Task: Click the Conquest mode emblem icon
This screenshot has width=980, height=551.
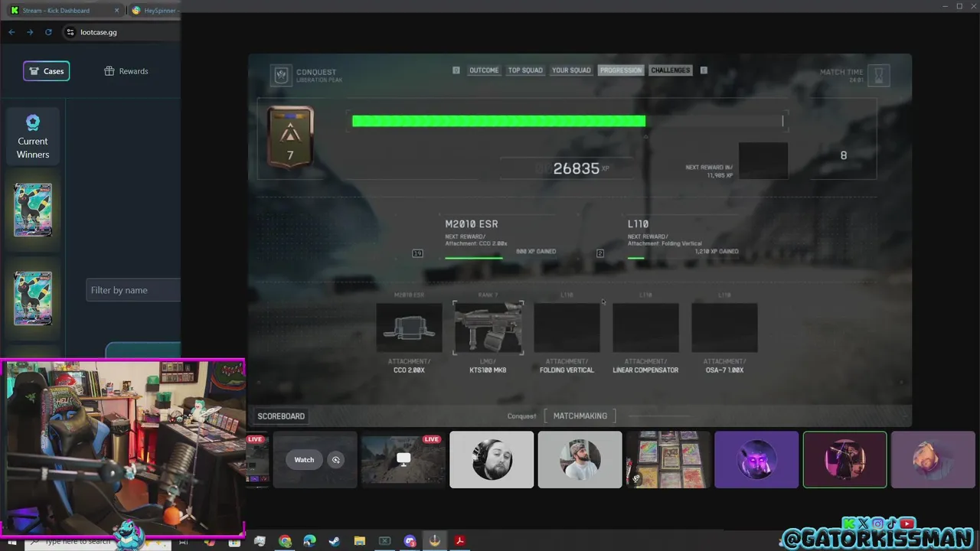Action: (x=281, y=75)
